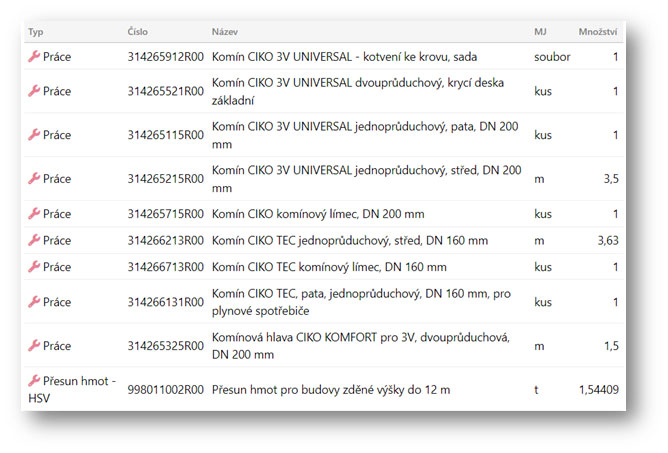The width and height of the screenshot is (668, 453).
Task: Click the wrench icon in row 314265215R00
Action: [34, 178]
